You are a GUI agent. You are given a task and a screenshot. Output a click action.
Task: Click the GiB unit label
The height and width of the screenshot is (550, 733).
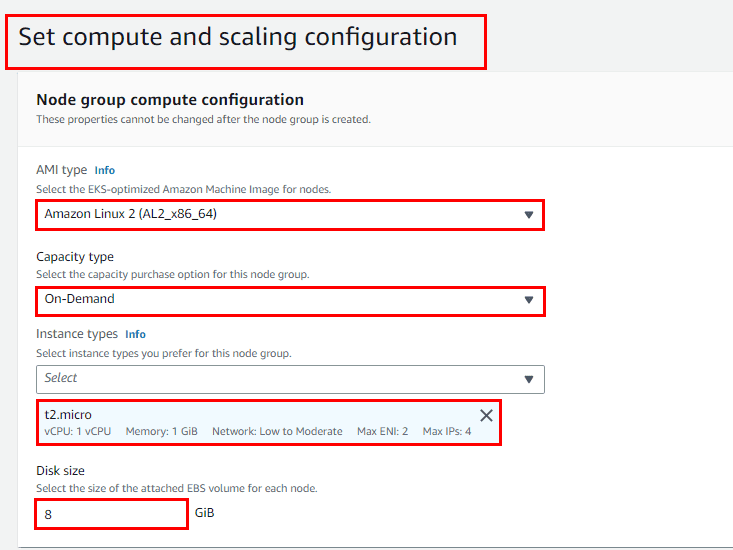click(205, 513)
